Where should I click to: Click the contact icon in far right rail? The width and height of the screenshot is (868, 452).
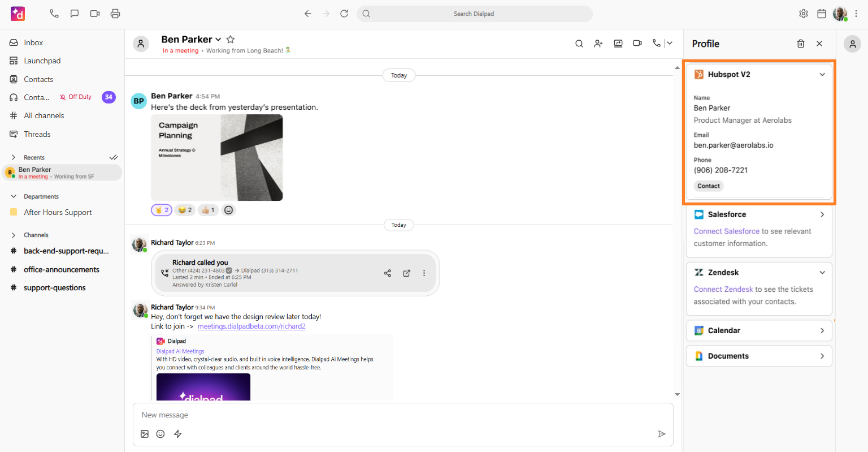click(x=852, y=44)
